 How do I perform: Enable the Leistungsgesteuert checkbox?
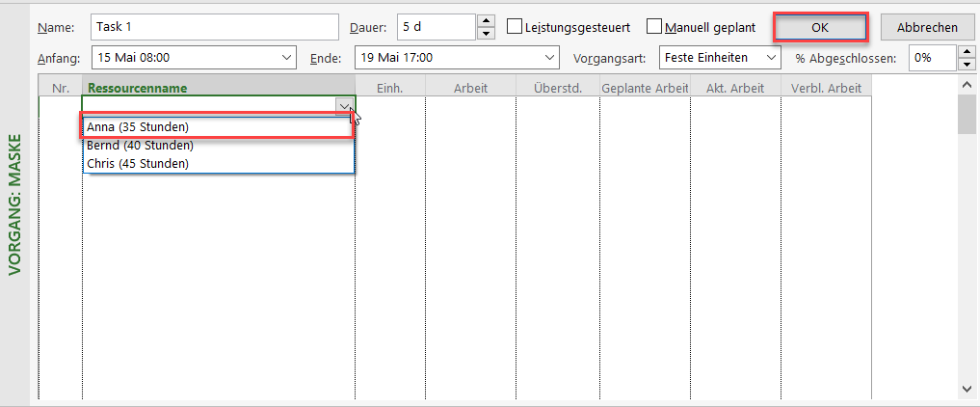(515, 27)
